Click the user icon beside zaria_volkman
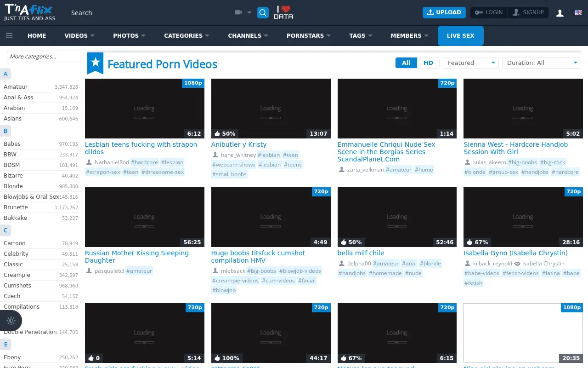Image resolution: width=588 pixels, height=368 pixels. (x=341, y=170)
